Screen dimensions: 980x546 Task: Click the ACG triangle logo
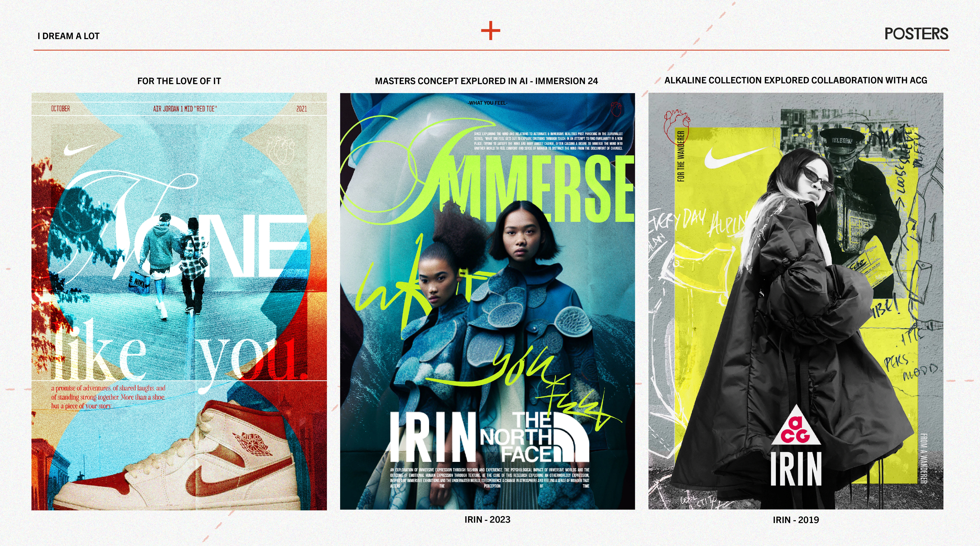(x=796, y=425)
